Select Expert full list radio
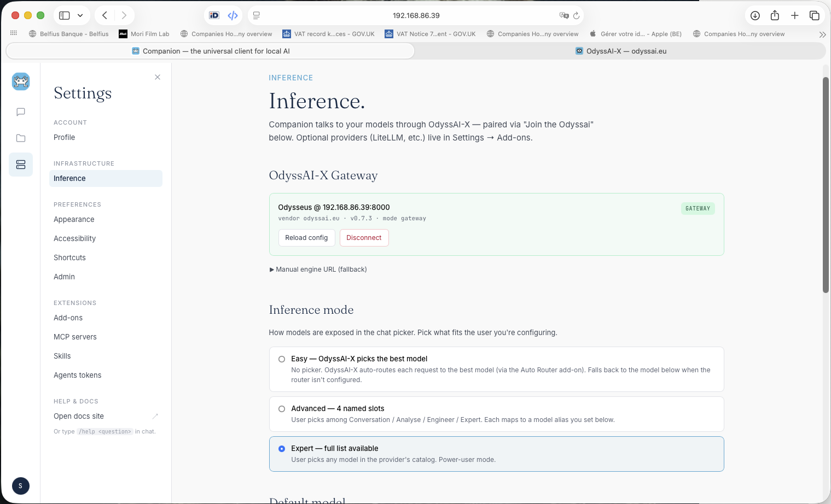The height and width of the screenshot is (504, 831). click(282, 449)
